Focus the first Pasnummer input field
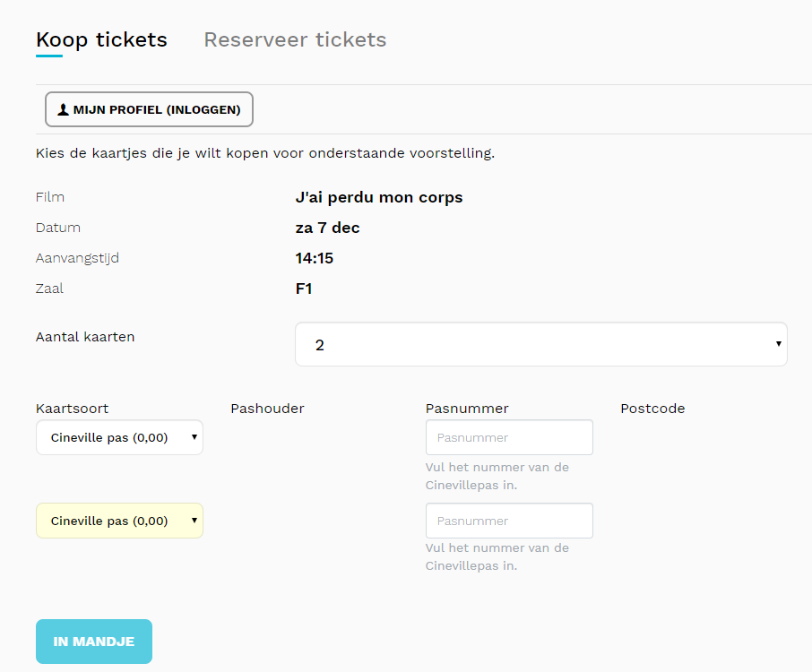 508,438
